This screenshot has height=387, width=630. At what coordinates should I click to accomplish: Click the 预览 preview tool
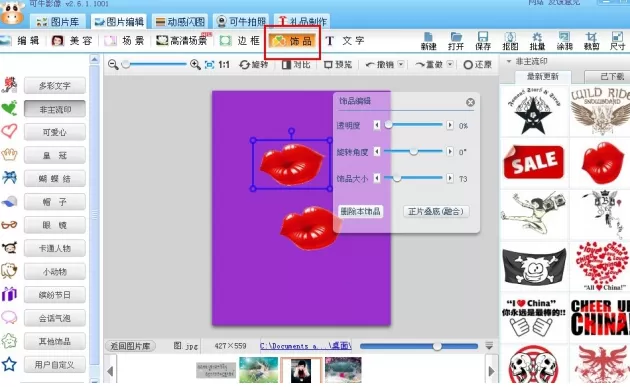tap(338, 65)
